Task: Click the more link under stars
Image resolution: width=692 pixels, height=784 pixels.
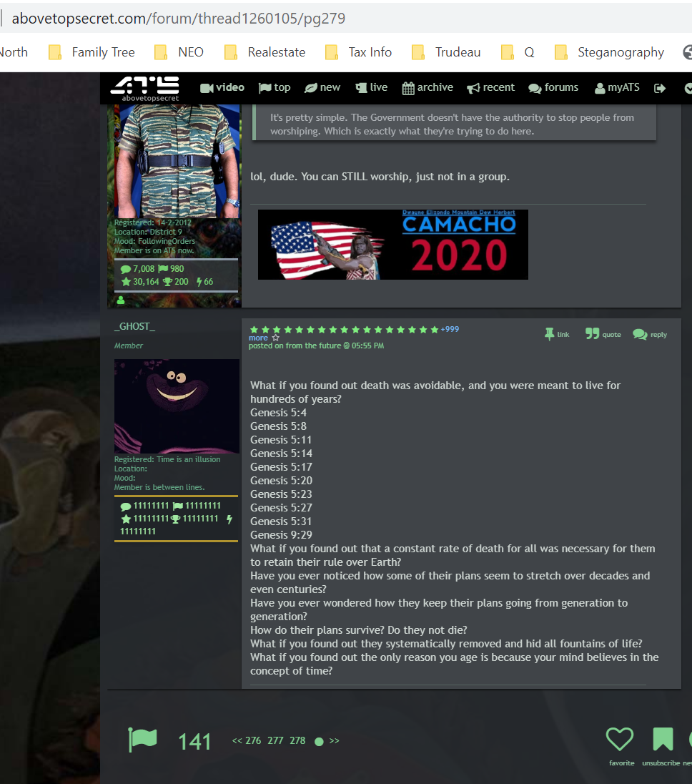Action: point(258,338)
